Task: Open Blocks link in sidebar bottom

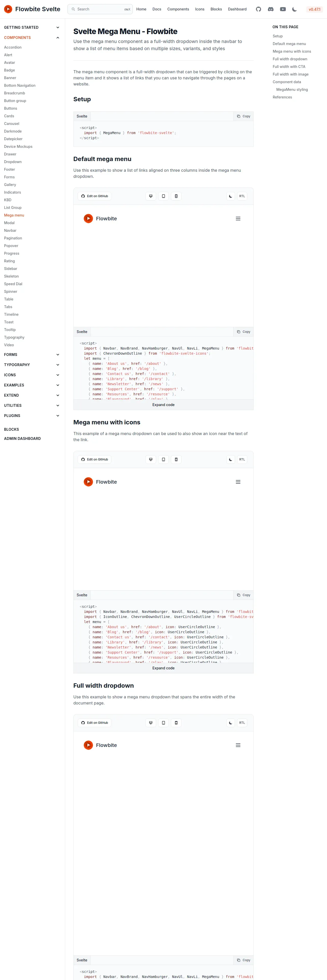Action: tap(11, 429)
